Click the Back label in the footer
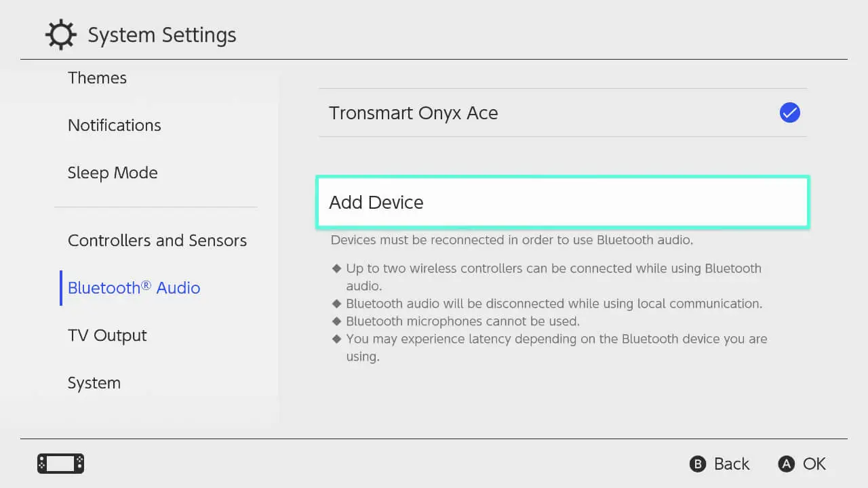The height and width of the screenshot is (488, 868). (731, 464)
